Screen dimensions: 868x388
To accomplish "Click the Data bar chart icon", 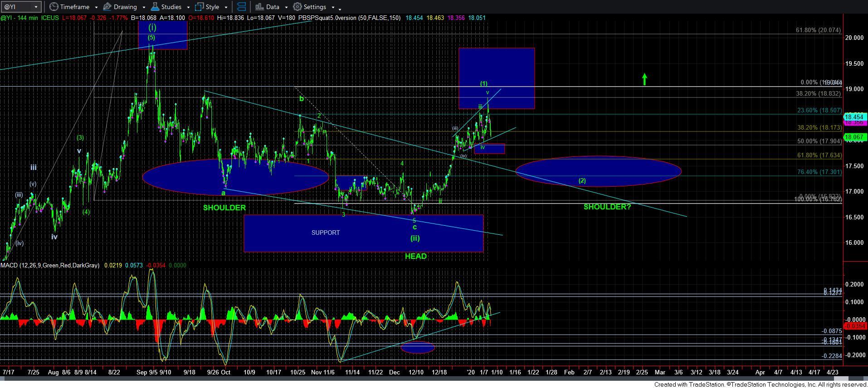I will 259,7.
